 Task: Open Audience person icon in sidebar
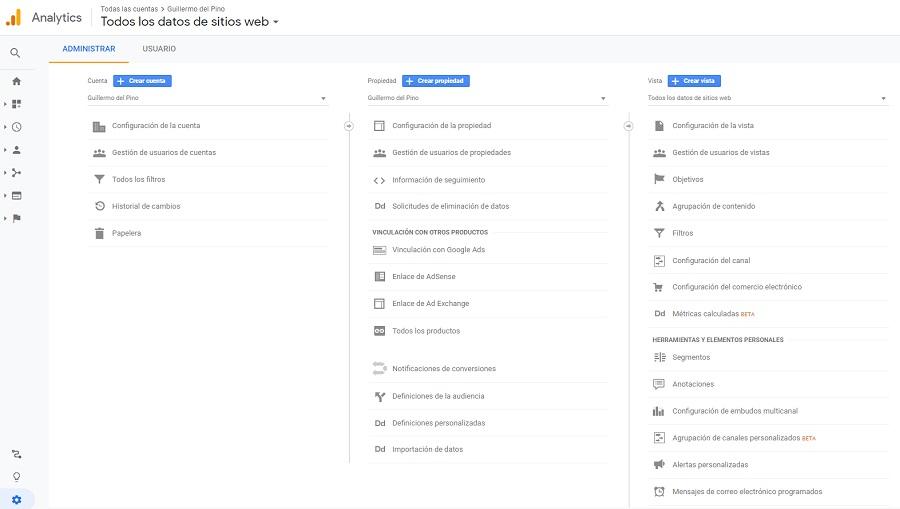pyautogui.click(x=17, y=150)
